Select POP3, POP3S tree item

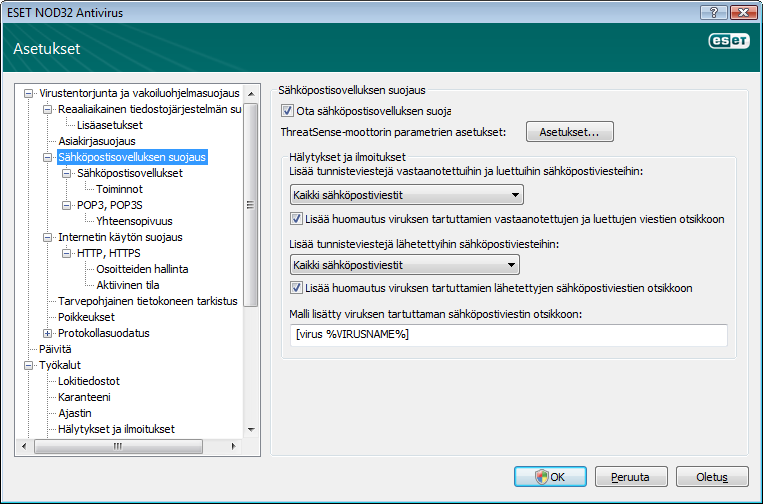109,205
